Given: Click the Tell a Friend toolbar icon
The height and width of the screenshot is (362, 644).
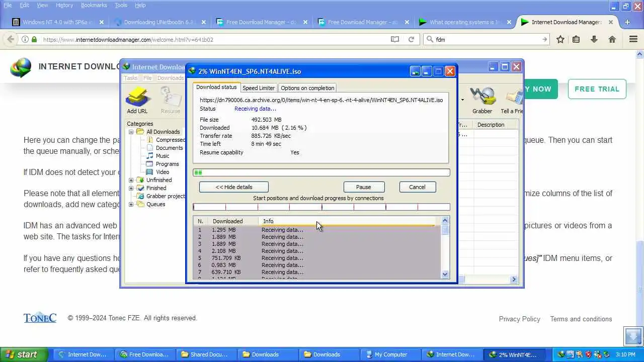Looking at the screenshot, I should point(514,97).
